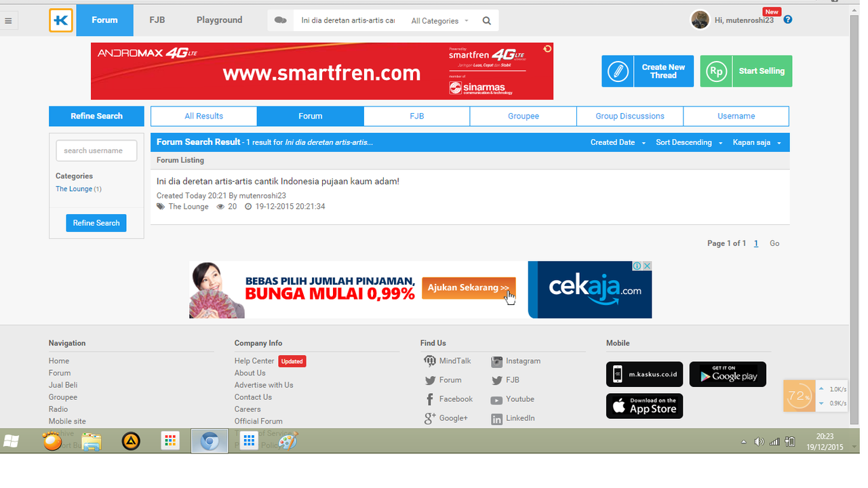The height and width of the screenshot is (488, 868).
Task: Switch to the FJB top navigation tab
Action: [157, 20]
